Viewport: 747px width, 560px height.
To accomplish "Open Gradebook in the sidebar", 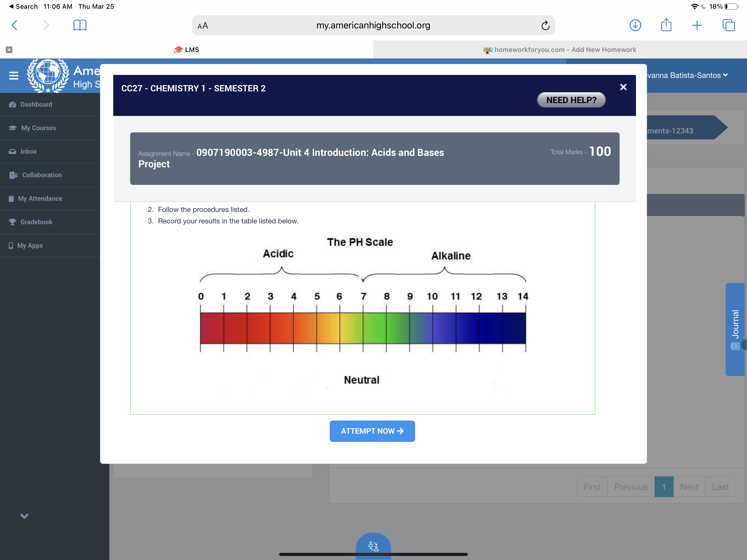I will click(36, 222).
